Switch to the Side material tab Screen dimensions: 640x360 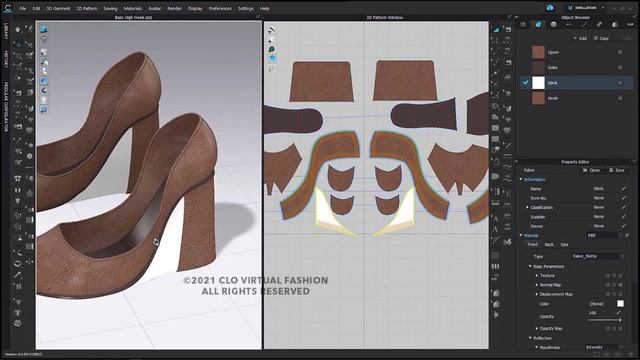click(564, 244)
